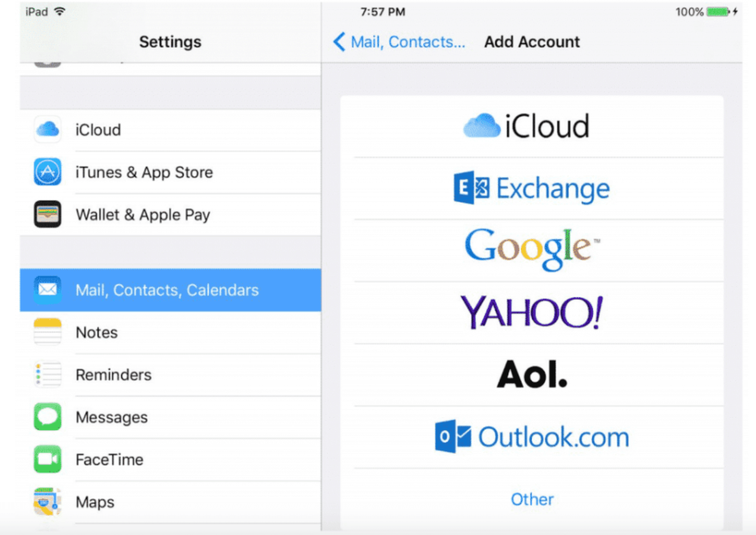The image size is (756, 535).
Task: Tap Other to add a custom account
Action: (532, 499)
